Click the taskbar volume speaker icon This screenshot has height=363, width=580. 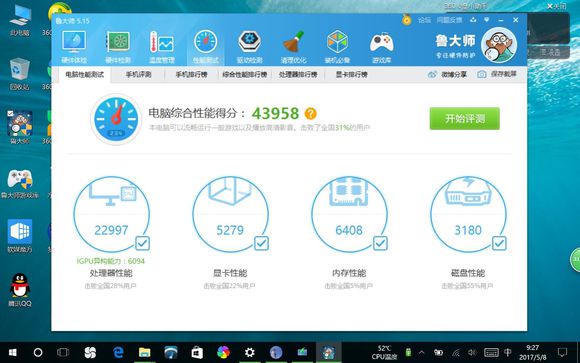click(x=472, y=352)
